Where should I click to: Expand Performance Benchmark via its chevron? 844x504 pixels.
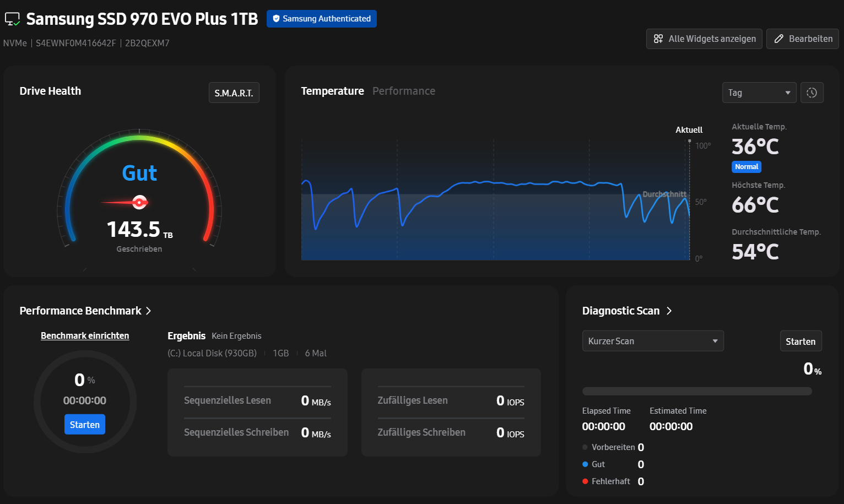pyautogui.click(x=148, y=311)
